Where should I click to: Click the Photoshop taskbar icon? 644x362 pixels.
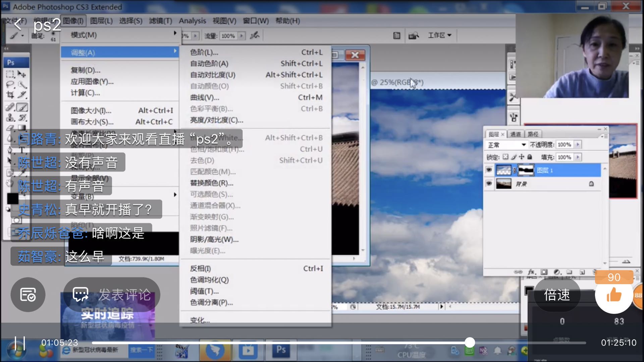281,351
